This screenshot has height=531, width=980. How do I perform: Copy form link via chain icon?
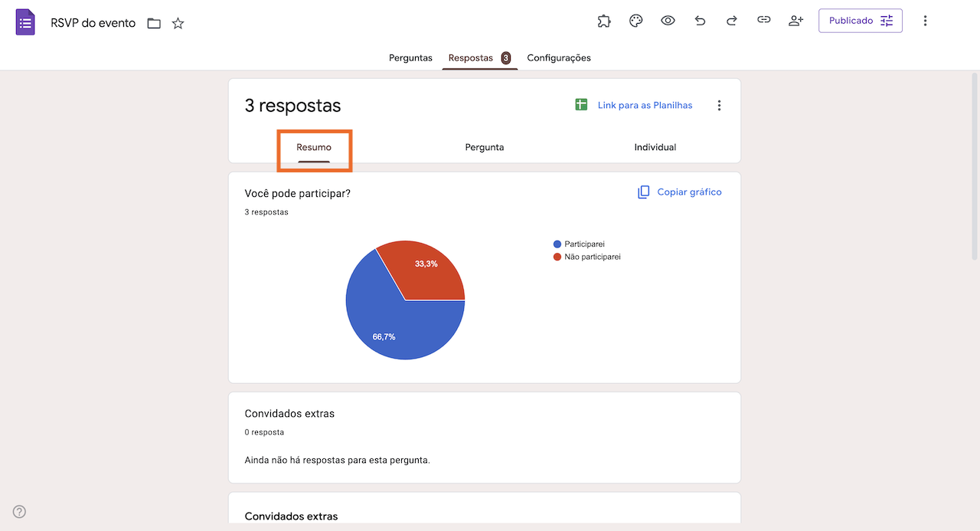point(763,21)
